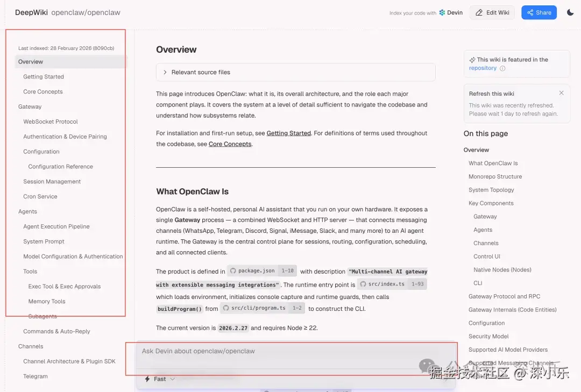
Task: Open the Edit Wiki button
Action: click(492, 12)
